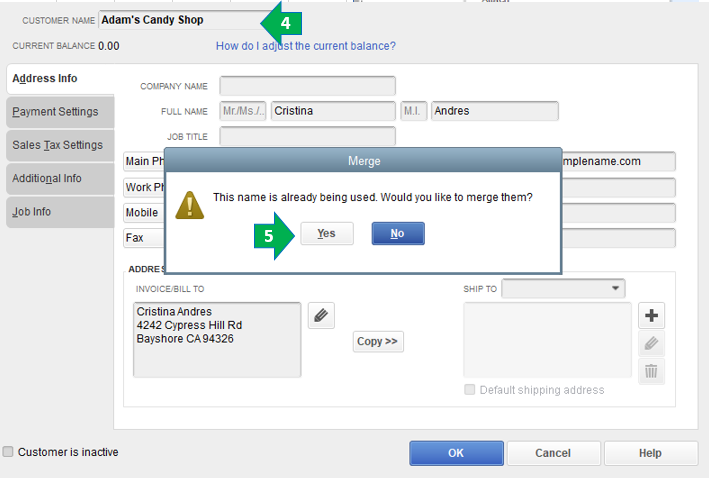
Task: Click the warning triangle icon in the Merge dialog
Action: tap(189, 205)
